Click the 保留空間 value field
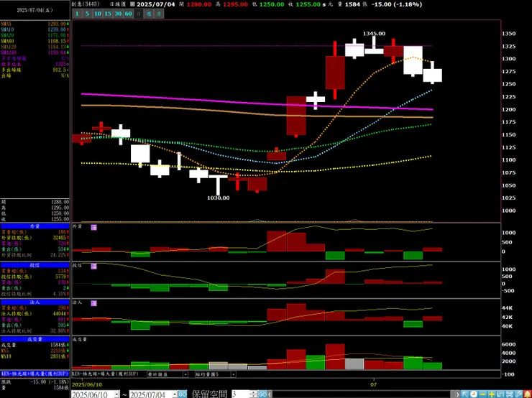The width and height of the screenshot is (532, 398). 241,394
